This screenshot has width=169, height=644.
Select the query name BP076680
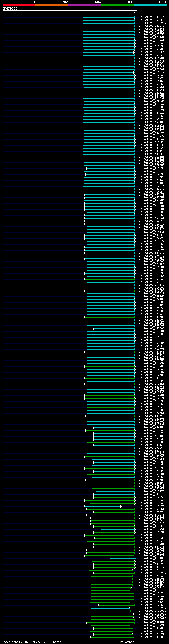10,8
